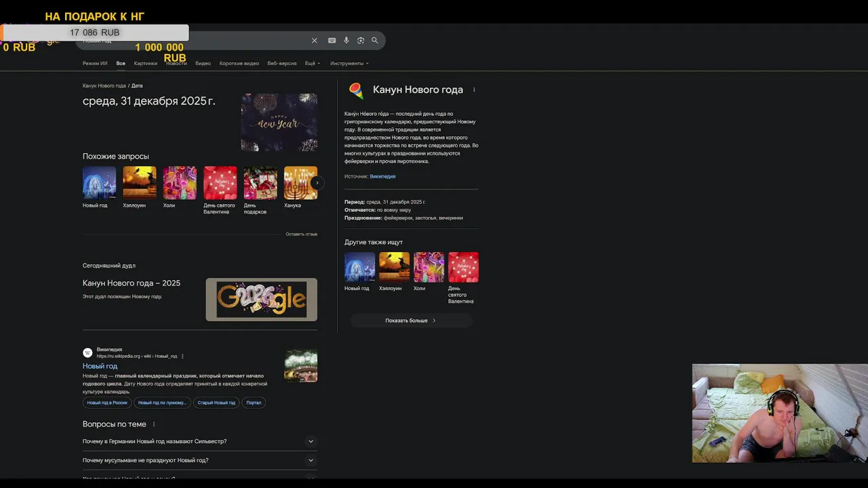This screenshot has height=488, width=868.
Task: Advance the Похожие запросы carousel arrow
Action: 317,183
